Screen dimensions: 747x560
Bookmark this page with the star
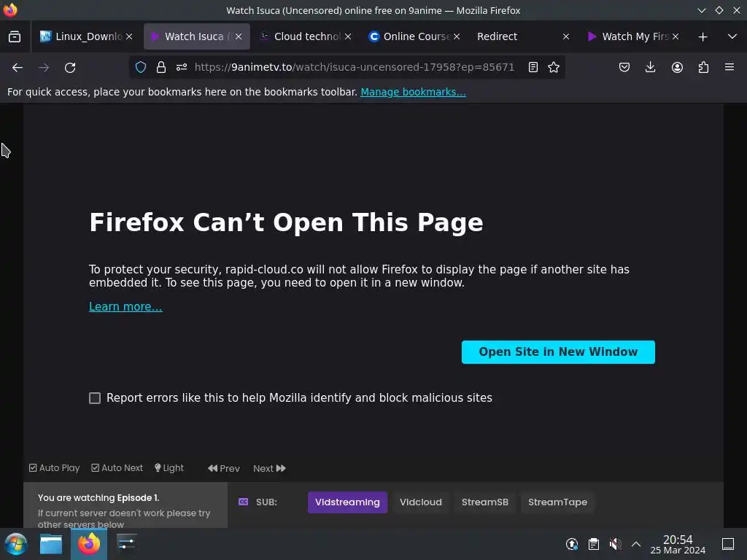[x=554, y=67]
